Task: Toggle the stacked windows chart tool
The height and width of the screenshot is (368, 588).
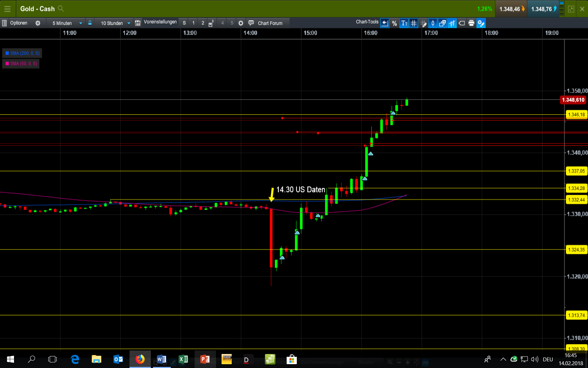Action: (x=443, y=23)
